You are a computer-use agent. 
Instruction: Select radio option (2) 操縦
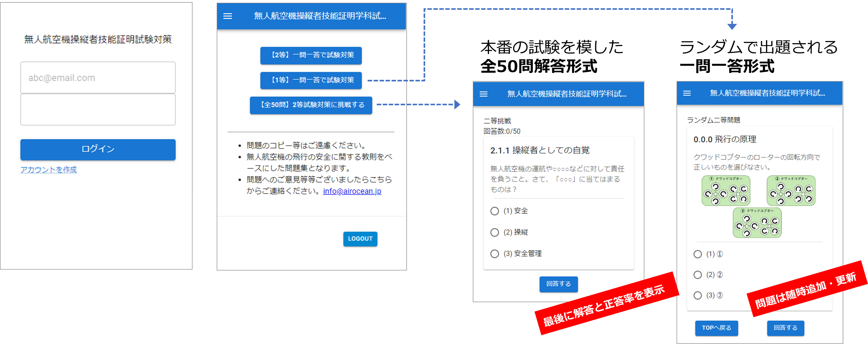[x=495, y=232]
